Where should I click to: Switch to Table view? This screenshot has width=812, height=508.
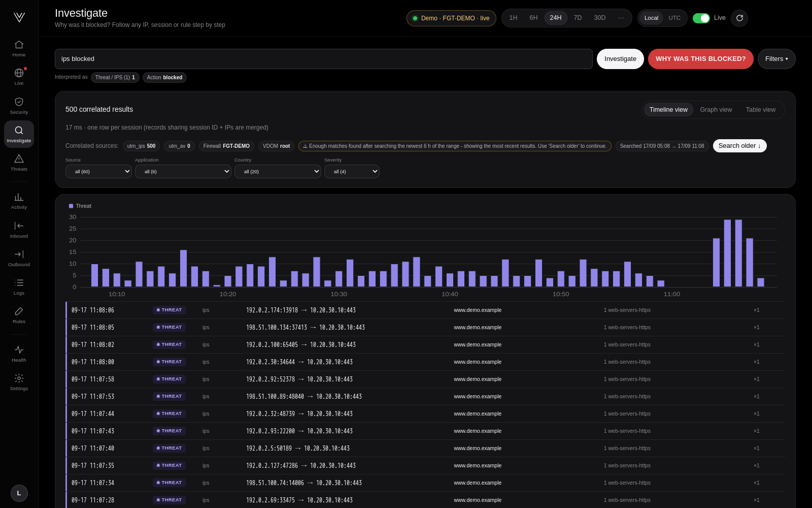click(760, 110)
